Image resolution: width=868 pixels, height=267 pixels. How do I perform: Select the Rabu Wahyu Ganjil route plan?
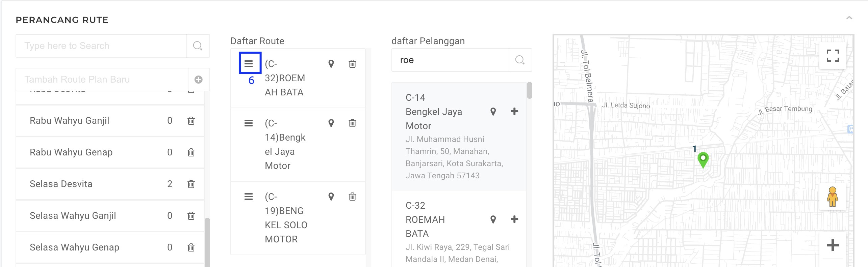pos(70,121)
